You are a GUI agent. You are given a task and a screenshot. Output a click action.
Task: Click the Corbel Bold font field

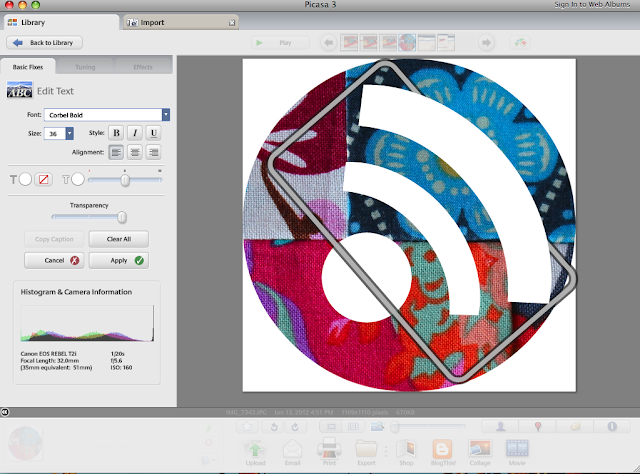pos(103,115)
